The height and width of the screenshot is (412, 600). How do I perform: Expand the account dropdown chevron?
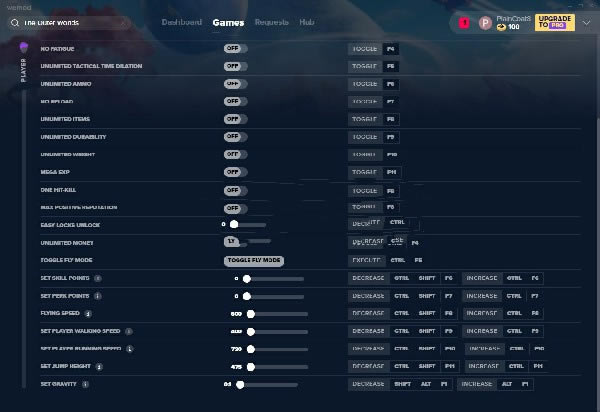[586, 22]
